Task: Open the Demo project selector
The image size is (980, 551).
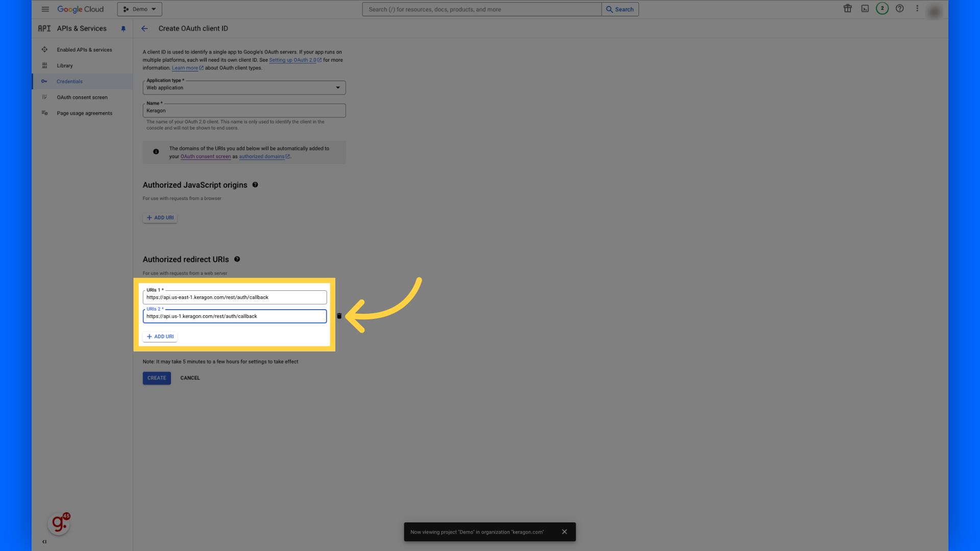Action: pos(139,9)
